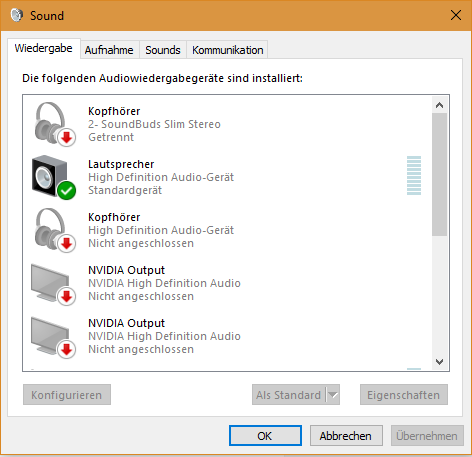Click the Konfigurieren button
The width and height of the screenshot is (472, 457).
67,395
